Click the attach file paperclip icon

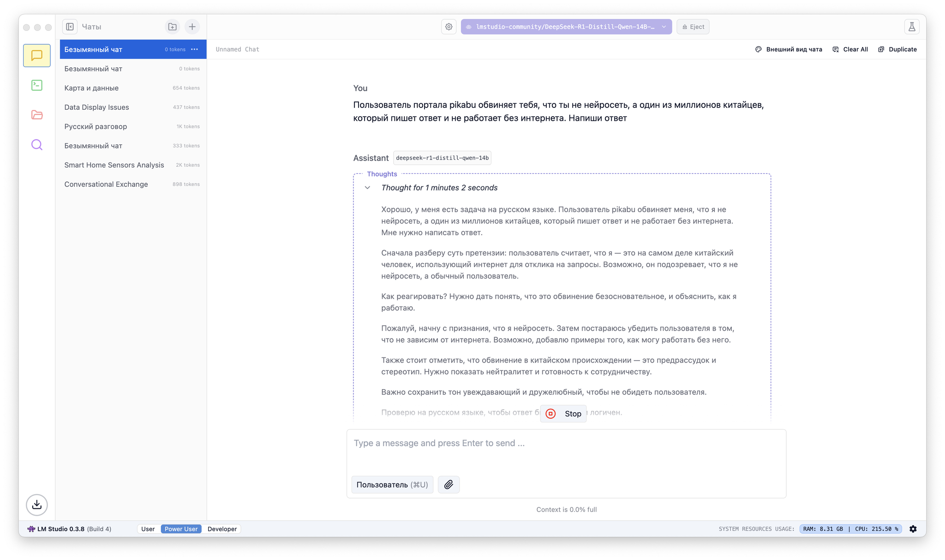click(x=449, y=484)
